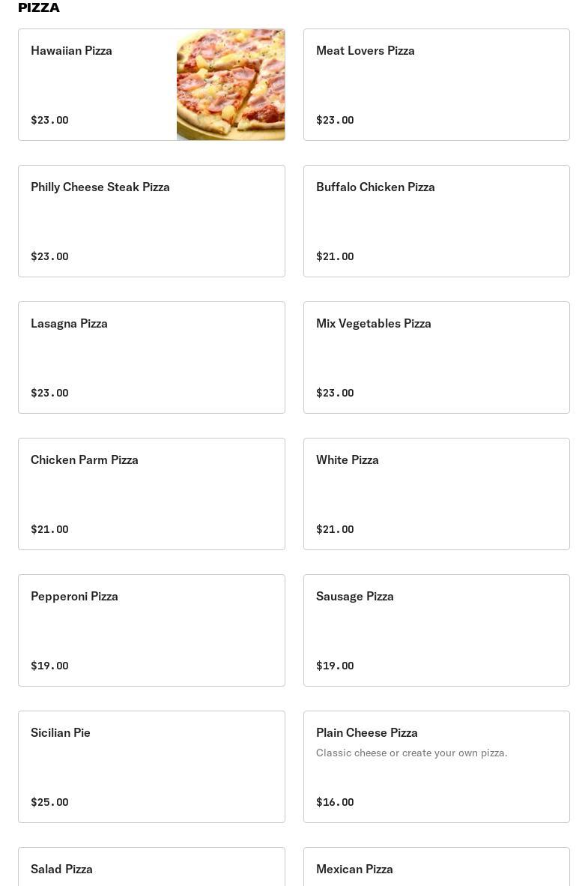Click the Lasagna Pizza menu item
This screenshot has width=588, height=886.
tap(151, 358)
